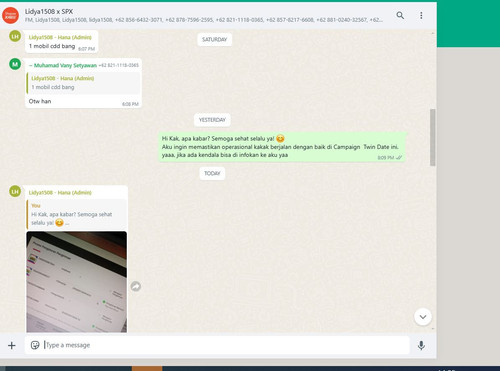Open the Lidya1508 x SPX group title
Screen dimensions: 500x371
click(49, 12)
